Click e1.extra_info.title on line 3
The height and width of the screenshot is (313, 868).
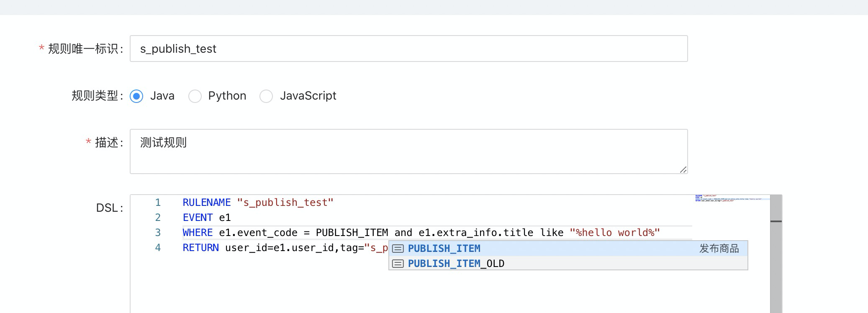[476, 233]
